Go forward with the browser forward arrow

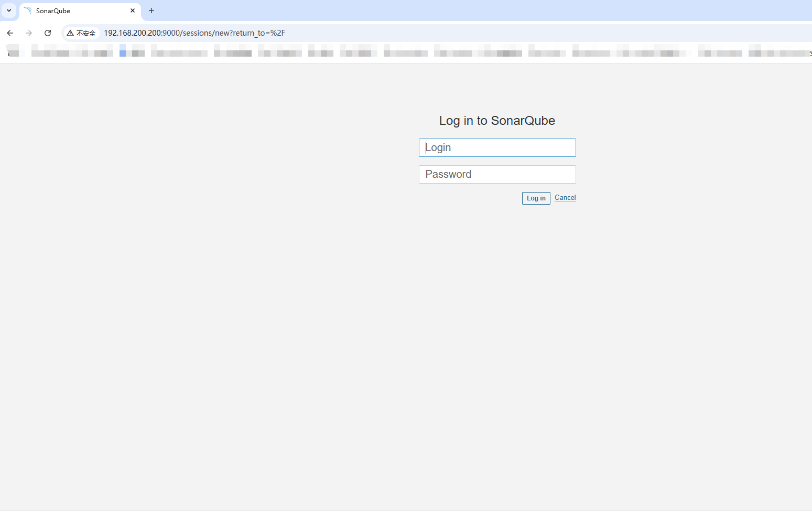click(29, 33)
